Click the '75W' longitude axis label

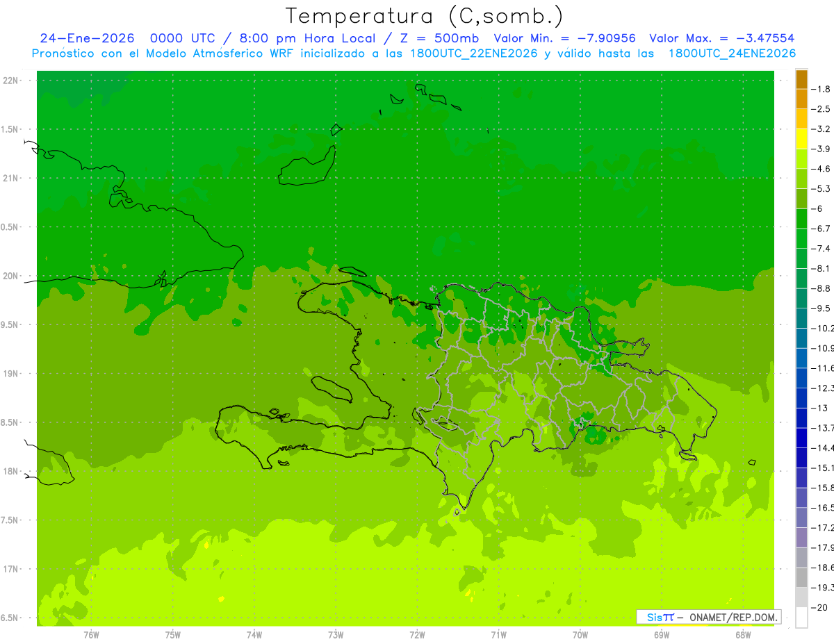[x=173, y=634]
